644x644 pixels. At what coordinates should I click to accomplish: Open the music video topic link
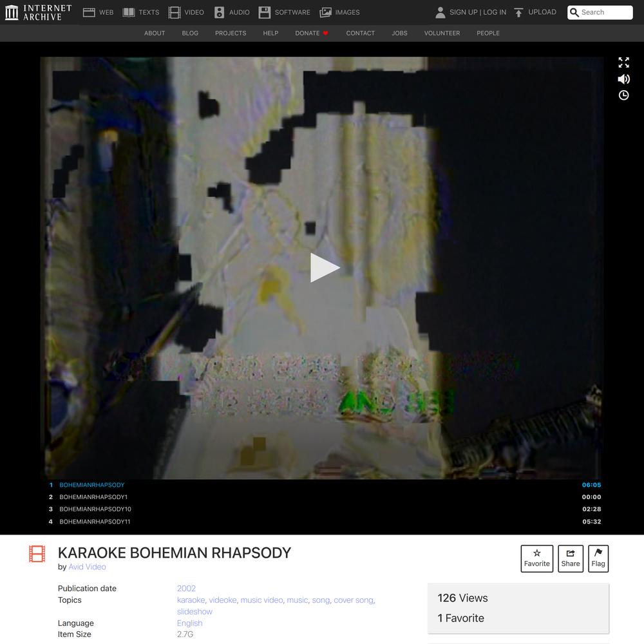click(261, 600)
